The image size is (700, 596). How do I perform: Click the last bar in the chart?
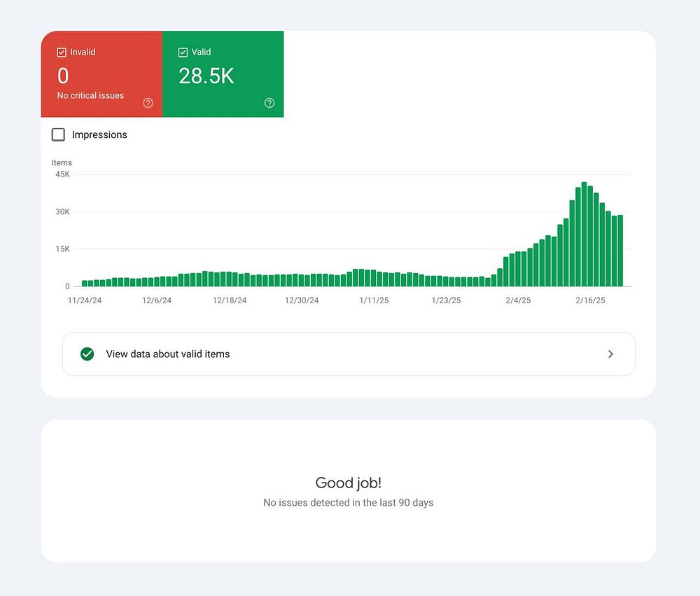point(620,251)
